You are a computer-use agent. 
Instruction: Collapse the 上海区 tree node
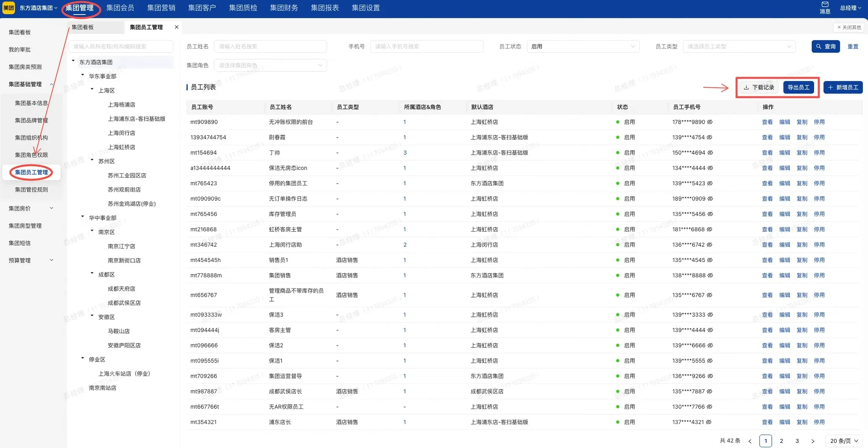coord(93,90)
